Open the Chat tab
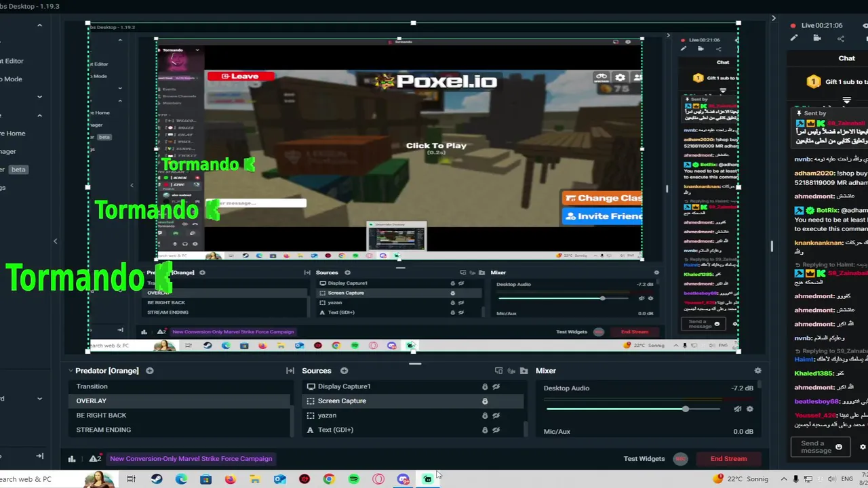This screenshot has width=868, height=488. (847, 58)
